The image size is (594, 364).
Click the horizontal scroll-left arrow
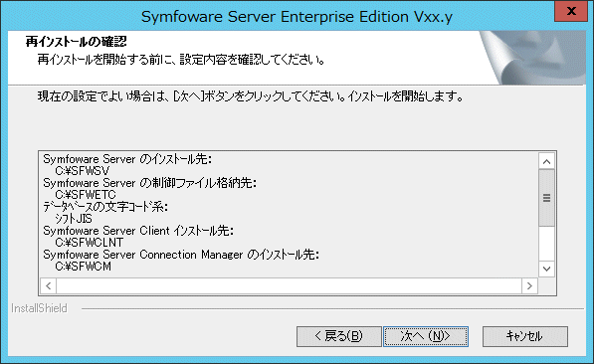point(48,285)
